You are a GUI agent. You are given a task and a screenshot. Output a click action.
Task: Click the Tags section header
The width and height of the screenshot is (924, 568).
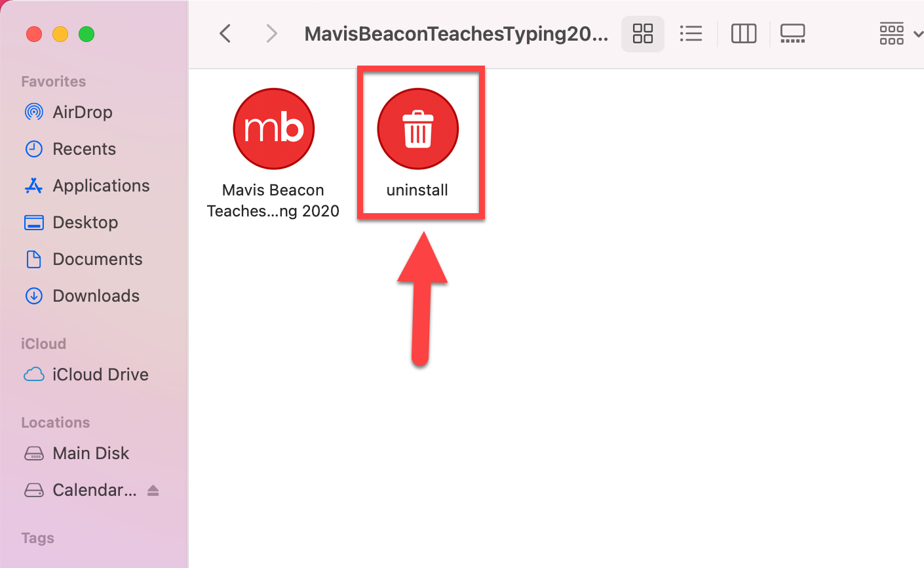point(37,538)
